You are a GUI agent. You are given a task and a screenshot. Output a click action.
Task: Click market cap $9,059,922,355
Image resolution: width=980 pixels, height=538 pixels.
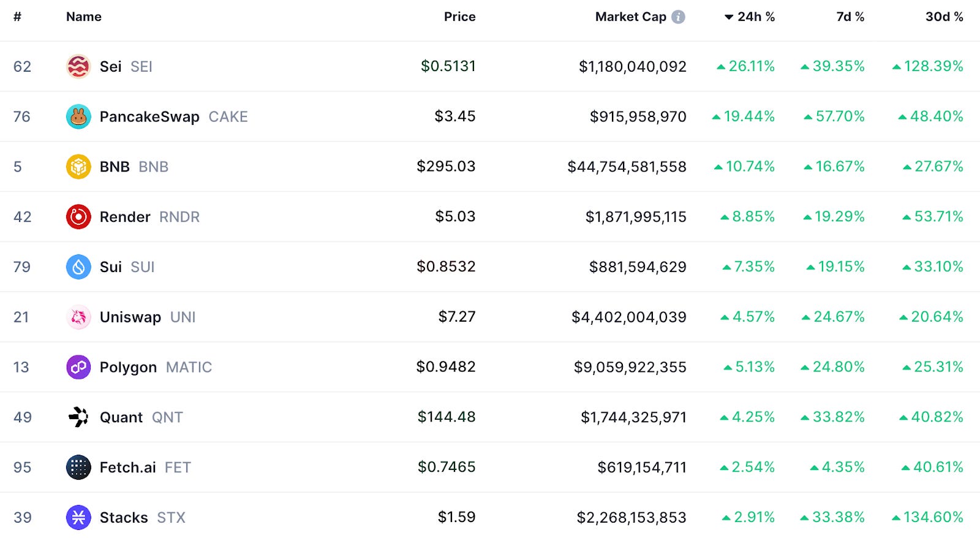pyautogui.click(x=630, y=367)
